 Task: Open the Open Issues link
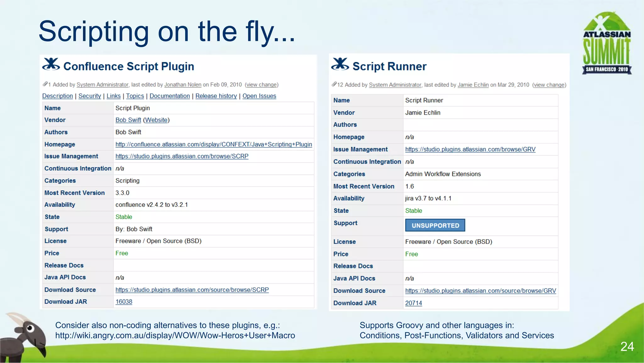click(259, 96)
